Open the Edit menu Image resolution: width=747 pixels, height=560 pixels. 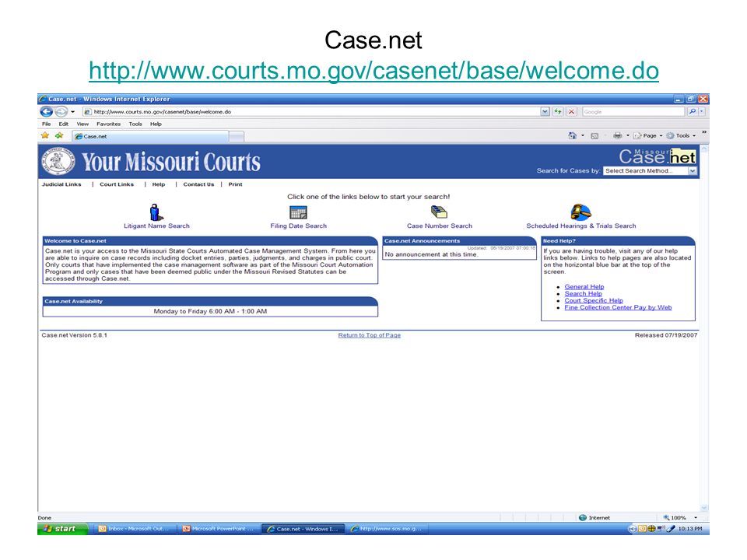(63, 124)
